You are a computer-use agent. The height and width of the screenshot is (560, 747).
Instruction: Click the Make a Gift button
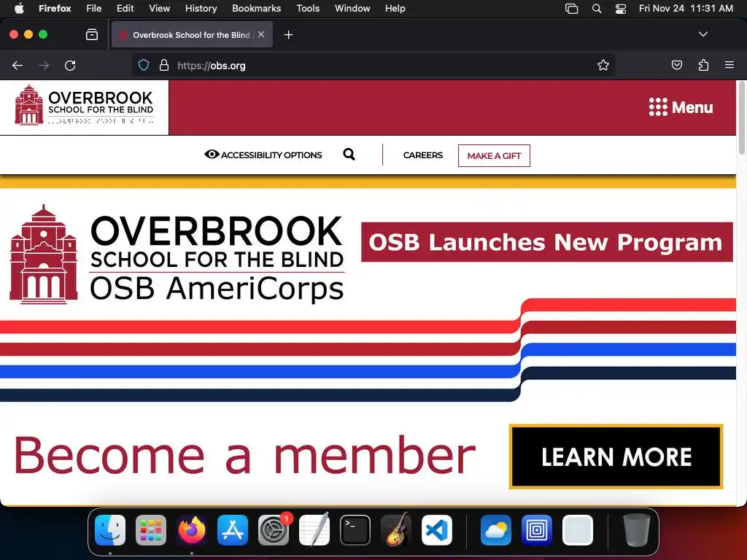coord(494,156)
